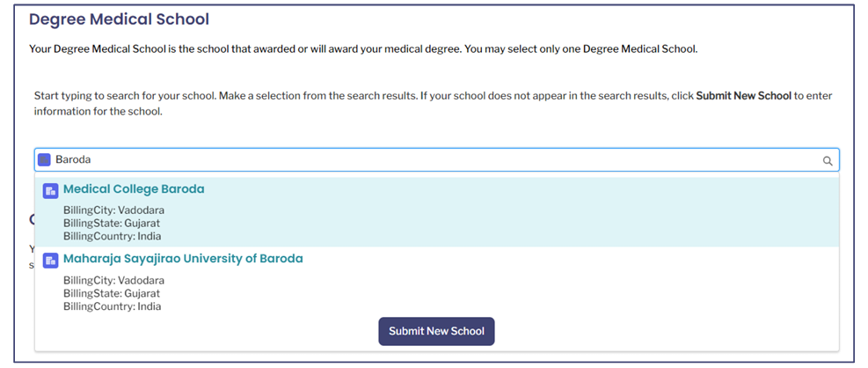
Task: Click the highlighted first search result row
Action: (437, 211)
